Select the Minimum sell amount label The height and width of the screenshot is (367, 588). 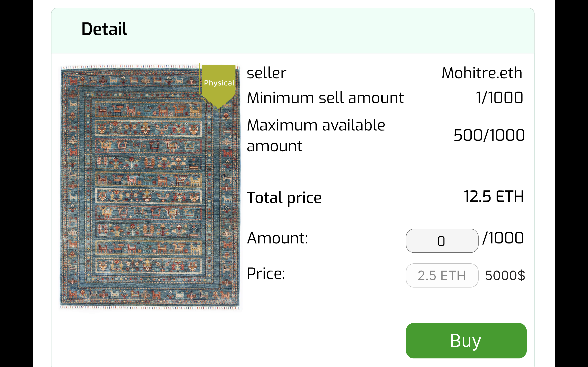point(325,98)
